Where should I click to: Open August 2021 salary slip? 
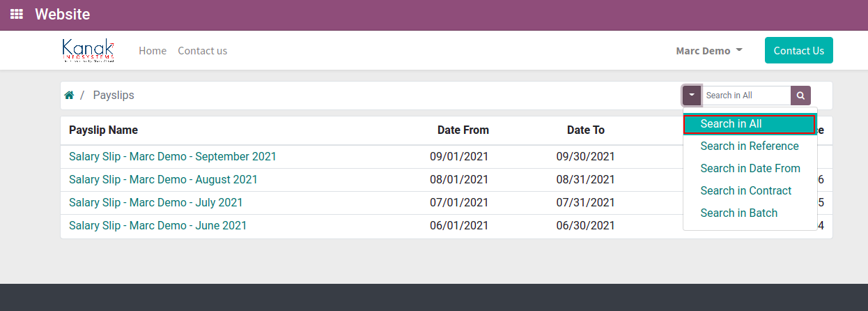click(163, 179)
